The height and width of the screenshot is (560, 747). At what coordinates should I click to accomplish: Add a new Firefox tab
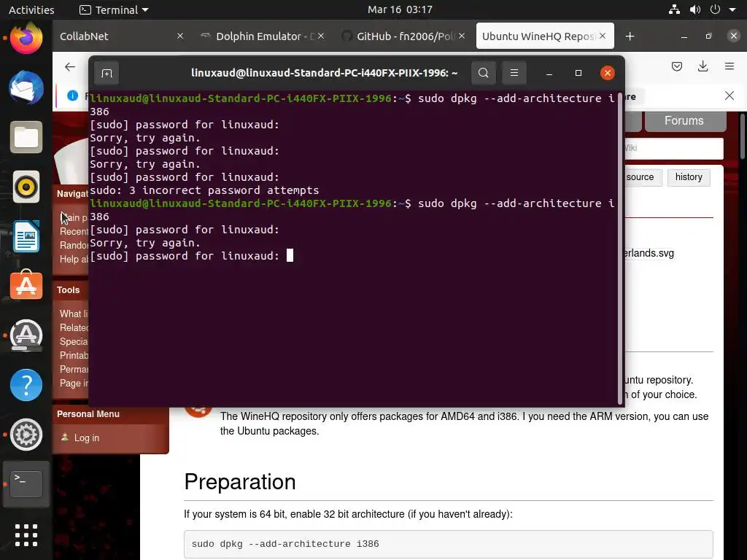[x=630, y=36]
